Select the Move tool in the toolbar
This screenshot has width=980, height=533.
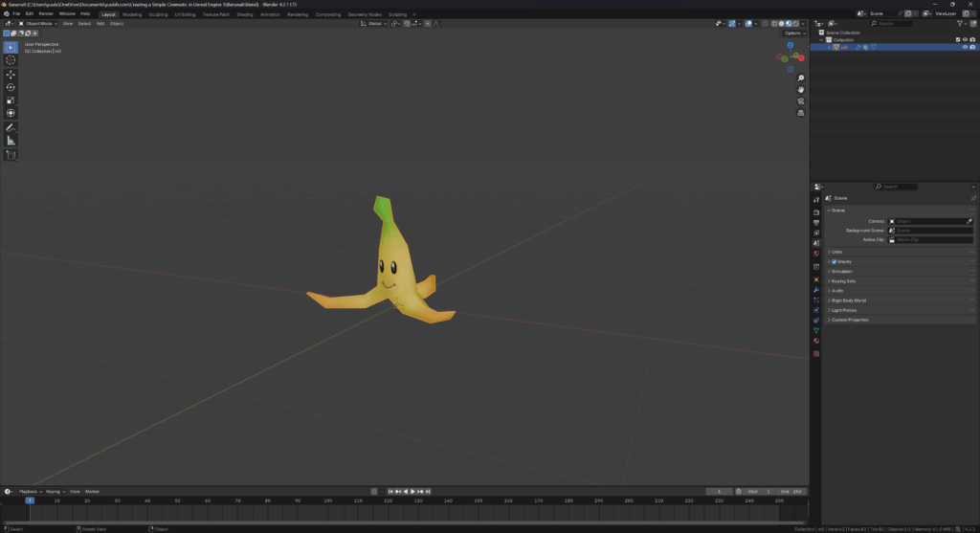click(x=11, y=74)
